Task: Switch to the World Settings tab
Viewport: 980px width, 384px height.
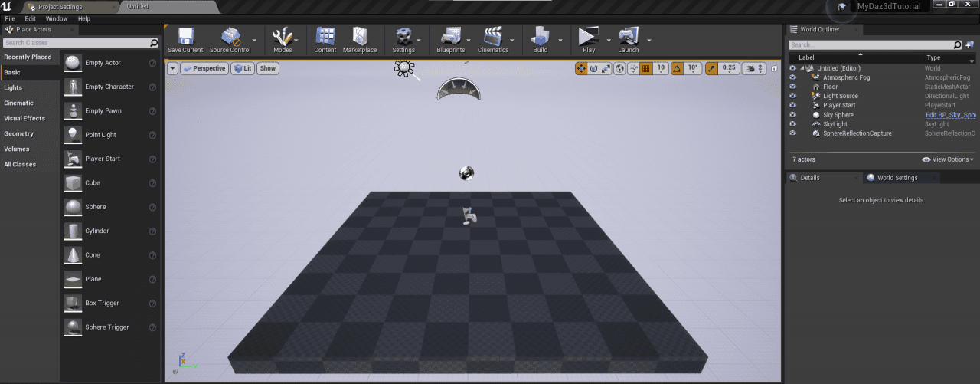Action: [897, 178]
